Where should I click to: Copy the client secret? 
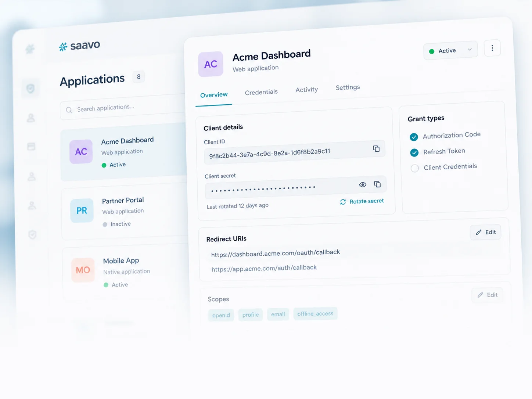(377, 184)
